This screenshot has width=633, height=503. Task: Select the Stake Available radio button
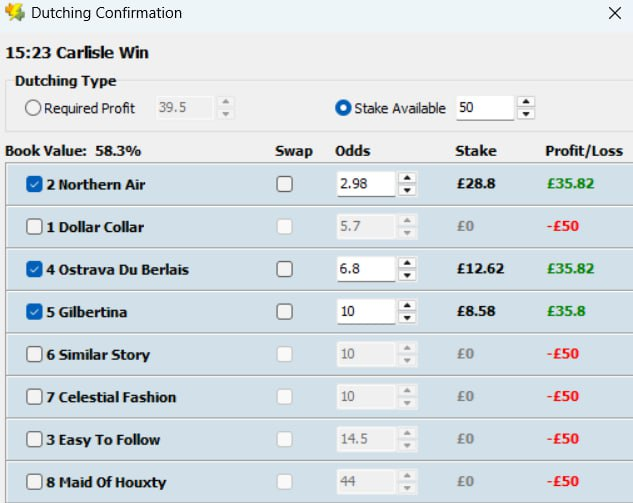(343, 108)
